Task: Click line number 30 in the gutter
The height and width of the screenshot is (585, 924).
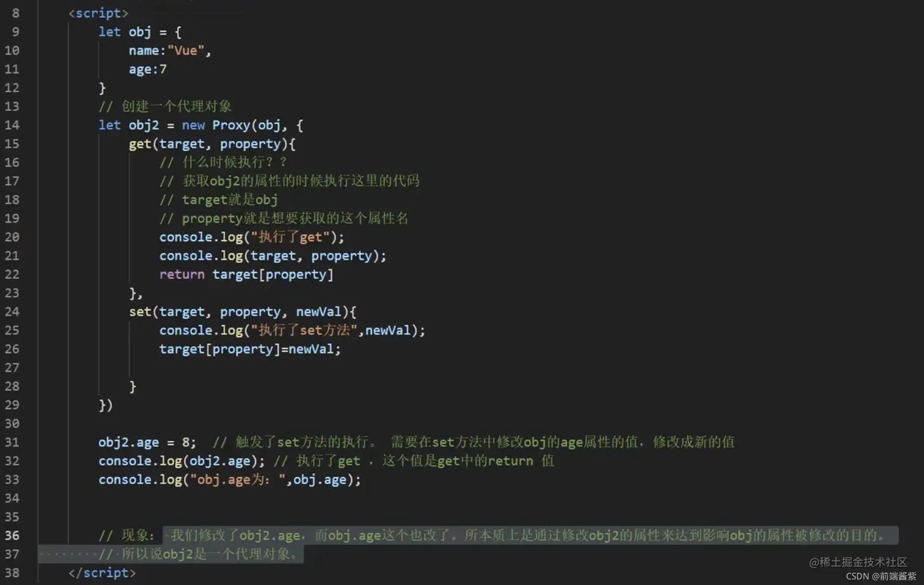Action: 12,424
